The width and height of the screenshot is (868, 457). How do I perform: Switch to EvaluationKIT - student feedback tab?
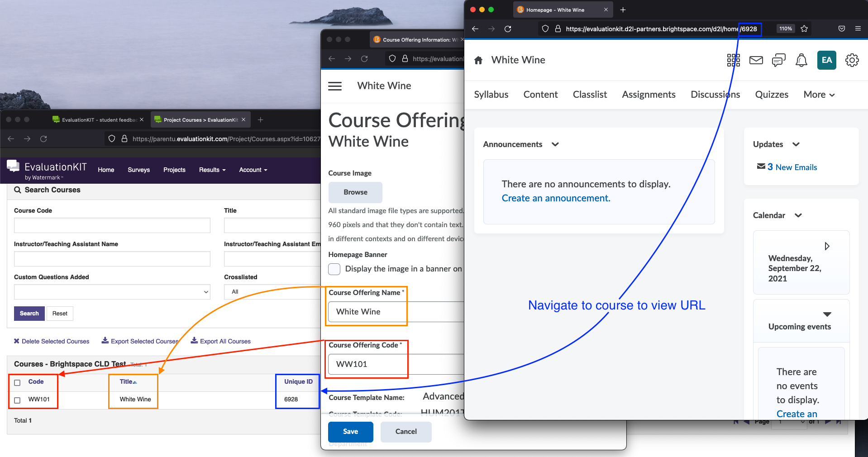(x=98, y=119)
